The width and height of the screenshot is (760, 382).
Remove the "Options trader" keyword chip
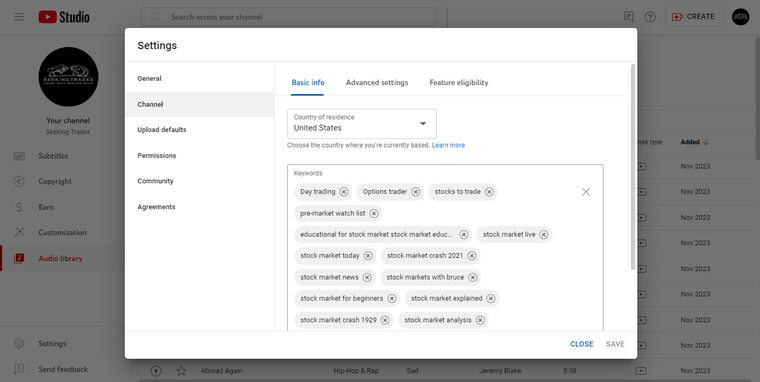coord(415,192)
